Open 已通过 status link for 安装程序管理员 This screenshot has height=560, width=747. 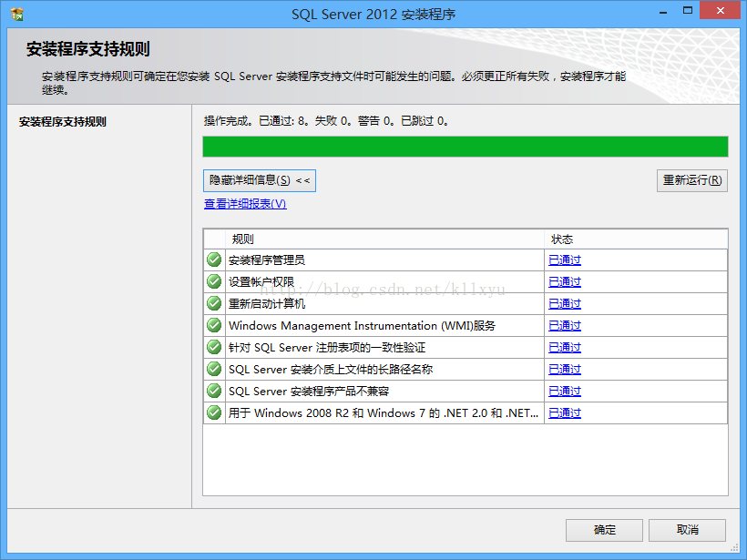tap(565, 260)
